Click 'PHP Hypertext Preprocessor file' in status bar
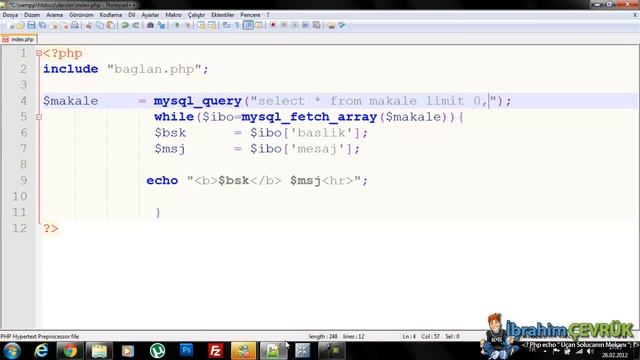 tap(40, 336)
